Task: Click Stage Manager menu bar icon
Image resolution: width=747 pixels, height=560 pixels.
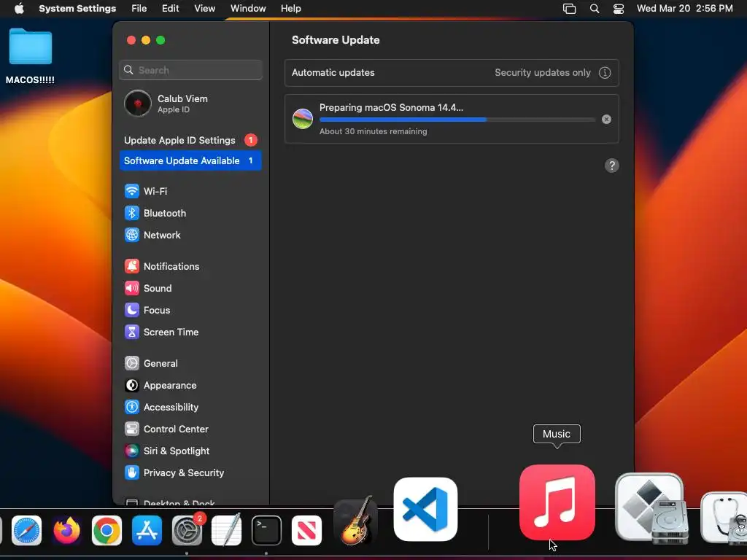Action: tap(569, 9)
